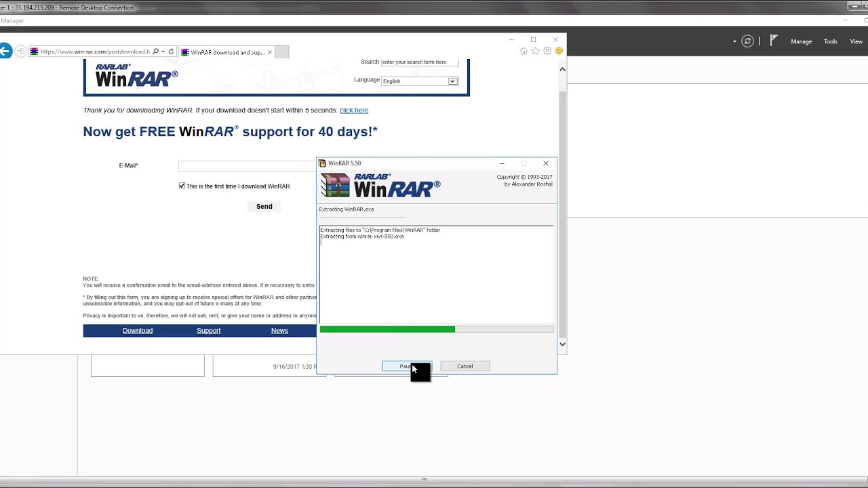Uncheck 'This is the first time I download WinRAR'
868x488 pixels.
click(x=182, y=186)
